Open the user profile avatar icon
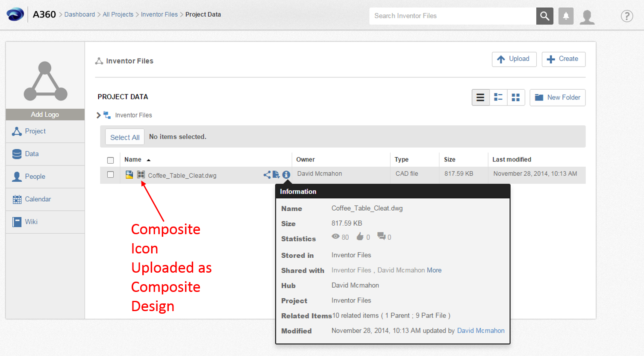The width and height of the screenshot is (644, 356). click(x=587, y=16)
